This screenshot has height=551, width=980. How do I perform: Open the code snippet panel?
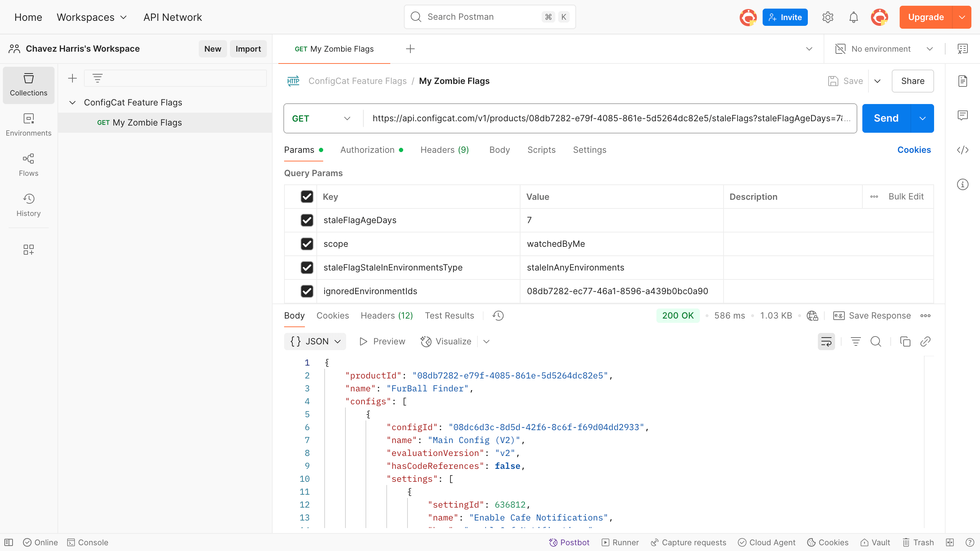click(x=963, y=150)
